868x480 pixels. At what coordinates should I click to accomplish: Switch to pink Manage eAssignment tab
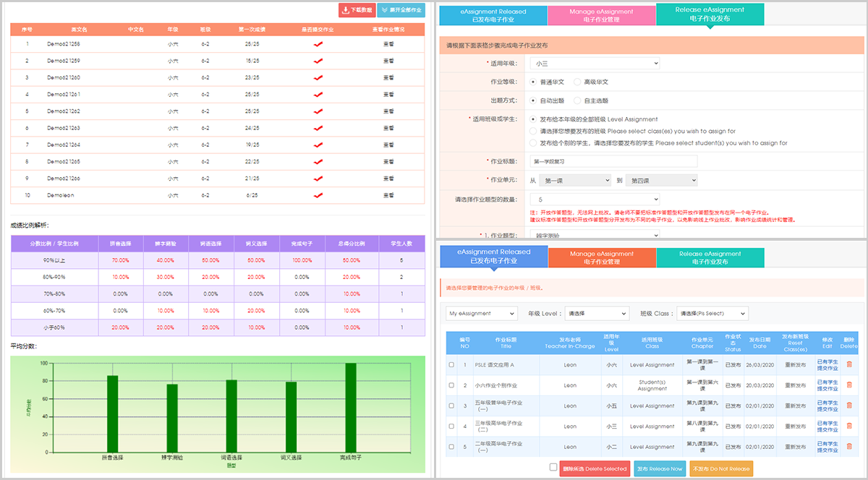tap(601, 15)
